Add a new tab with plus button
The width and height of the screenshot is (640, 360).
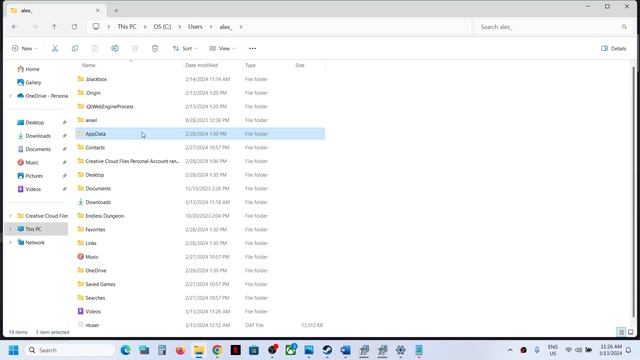click(x=116, y=11)
